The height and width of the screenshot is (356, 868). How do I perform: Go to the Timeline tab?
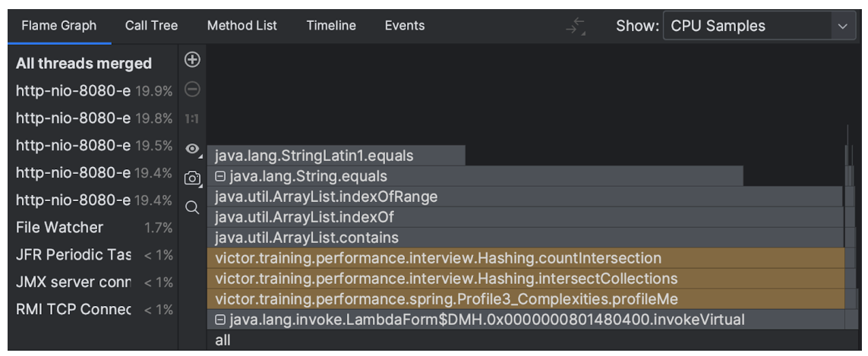331,26
